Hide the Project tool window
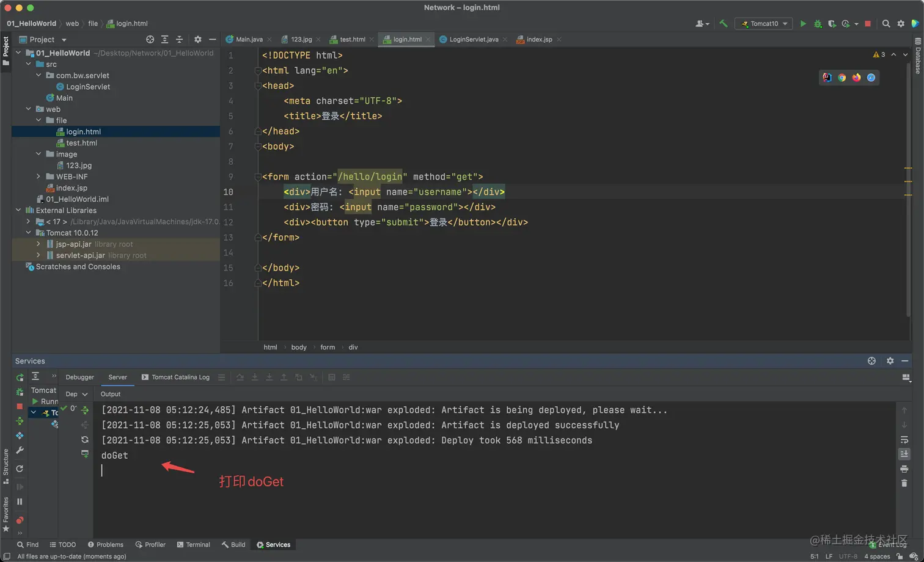Image resolution: width=924 pixels, height=562 pixels. pyautogui.click(x=212, y=39)
